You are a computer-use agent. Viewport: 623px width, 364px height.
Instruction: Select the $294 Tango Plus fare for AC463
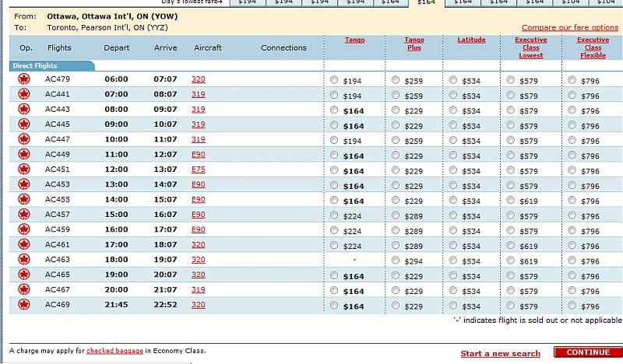(x=396, y=261)
